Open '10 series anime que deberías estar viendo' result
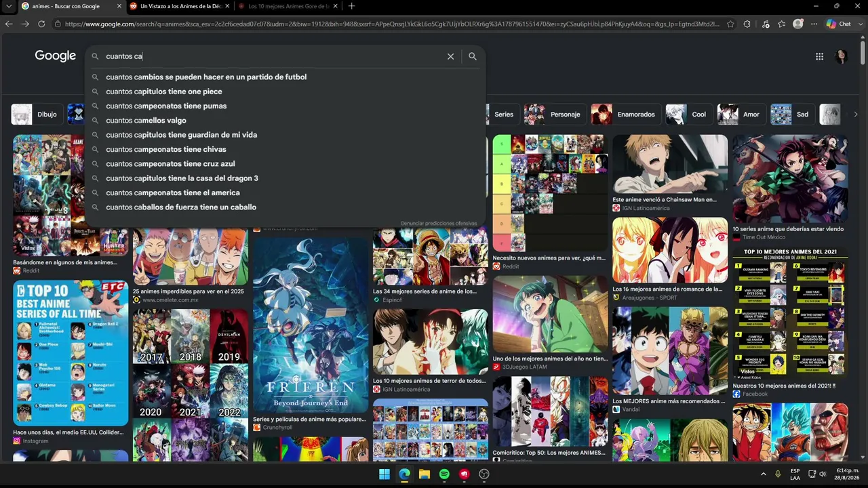868x488 pixels. click(x=788, y=229)
